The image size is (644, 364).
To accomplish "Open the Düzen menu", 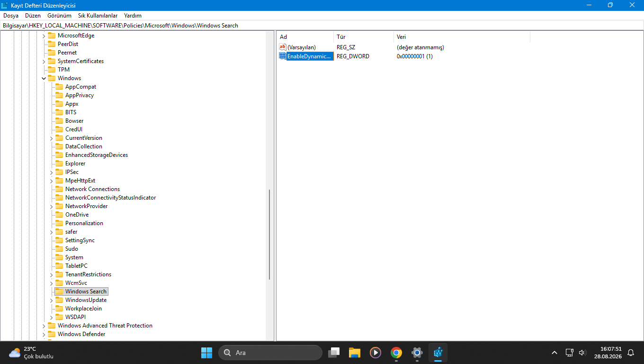I will [x=33, y=16].
